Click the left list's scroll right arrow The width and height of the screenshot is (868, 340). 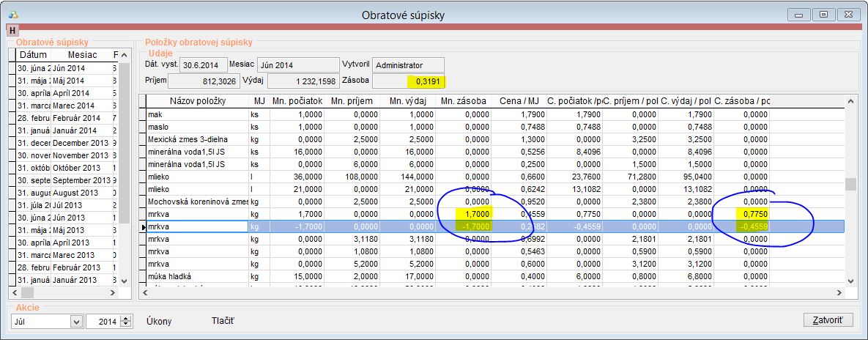pos(113,293)
